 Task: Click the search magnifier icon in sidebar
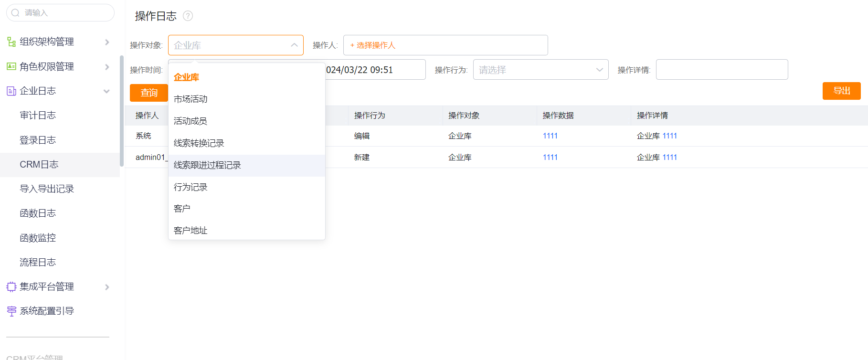tap(15, 13)
